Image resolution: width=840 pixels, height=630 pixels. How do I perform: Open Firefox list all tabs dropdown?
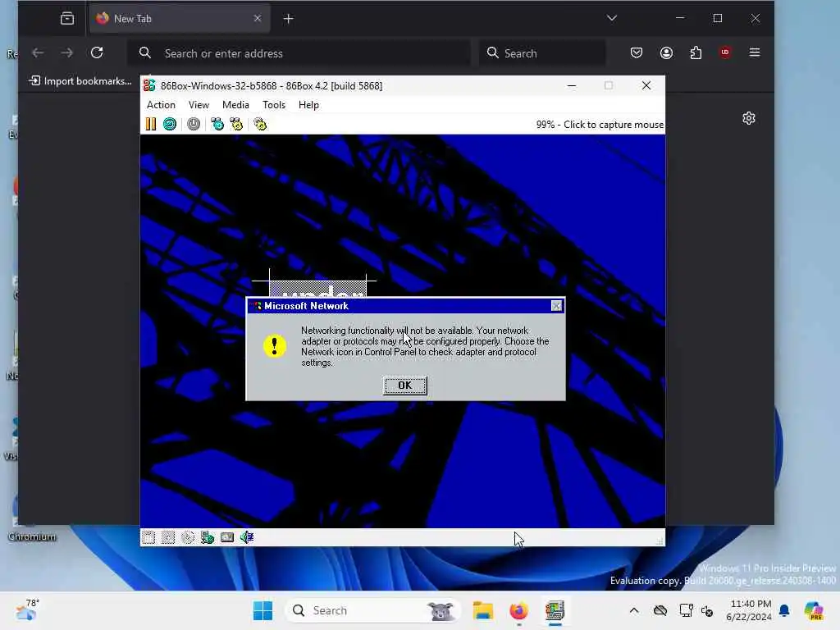pos(612,18)
